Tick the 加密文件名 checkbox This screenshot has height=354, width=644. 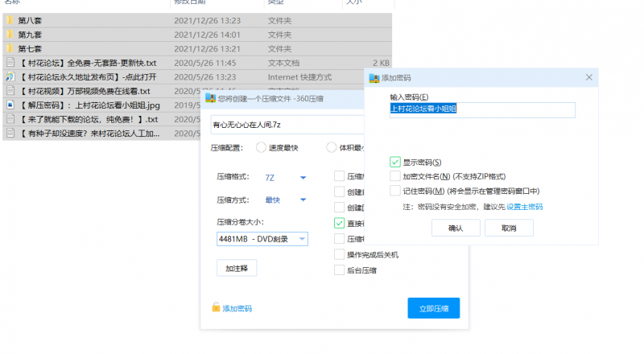point(395,176)
